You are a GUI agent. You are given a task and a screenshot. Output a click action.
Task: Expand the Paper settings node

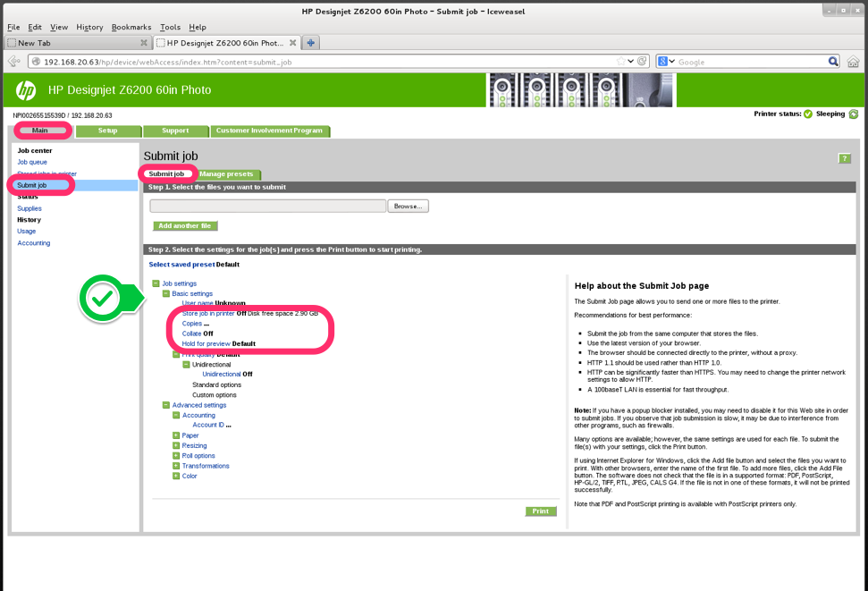coord(176,435)
